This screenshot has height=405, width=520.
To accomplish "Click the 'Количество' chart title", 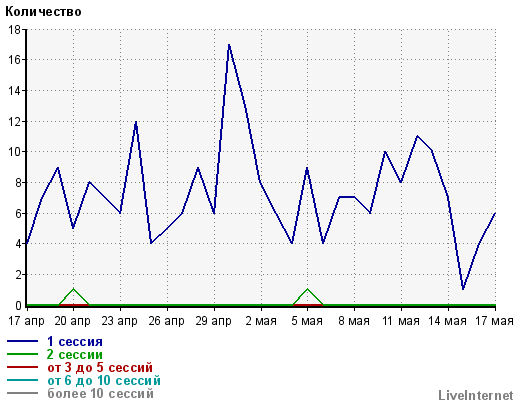I will pos(43,12).
